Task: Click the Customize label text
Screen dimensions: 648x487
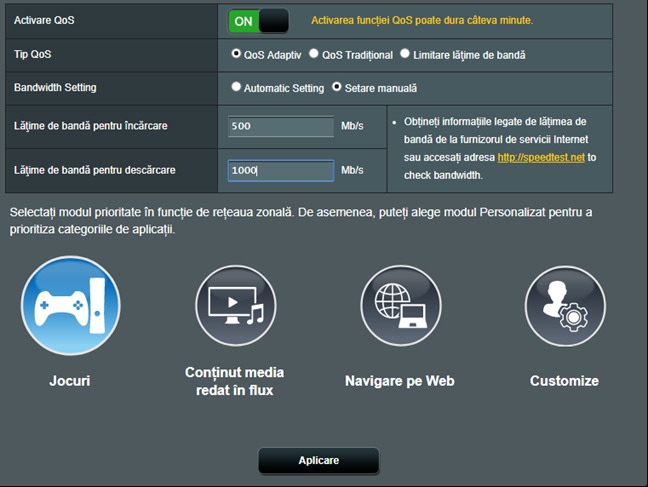Action: [565, 381]
